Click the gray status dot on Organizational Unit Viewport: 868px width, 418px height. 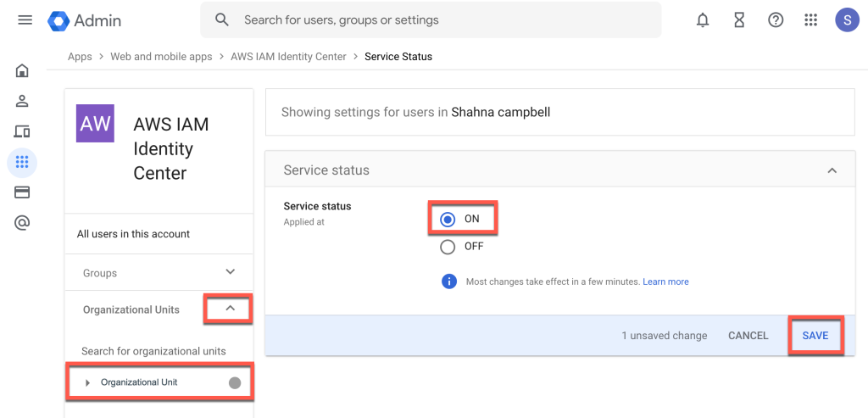(235, 382)
